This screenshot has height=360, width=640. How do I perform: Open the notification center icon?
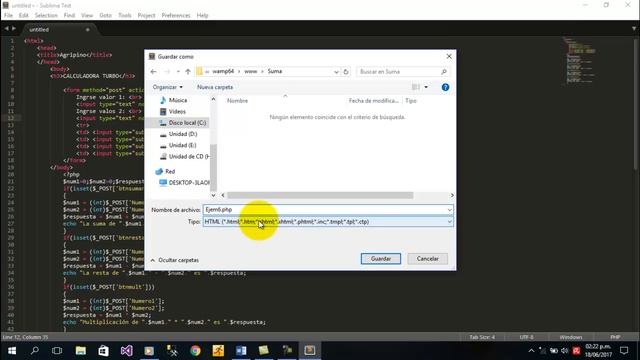click(624, 351)
